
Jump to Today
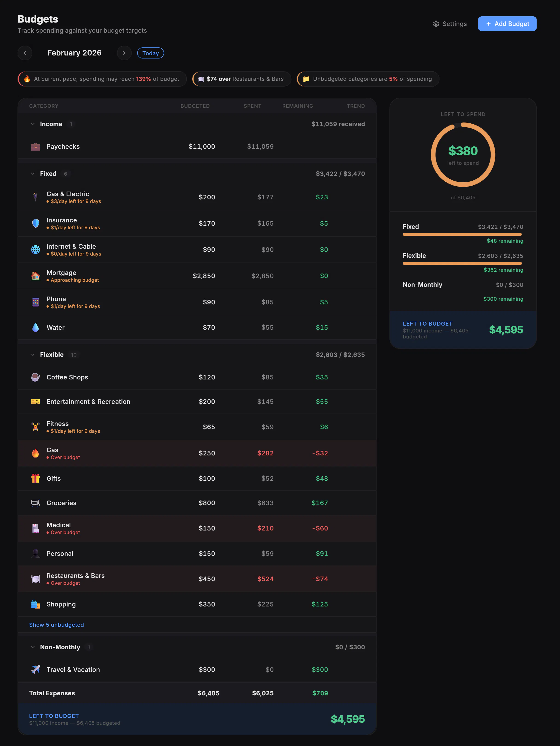pyautogui.click(x=151, y=53)
